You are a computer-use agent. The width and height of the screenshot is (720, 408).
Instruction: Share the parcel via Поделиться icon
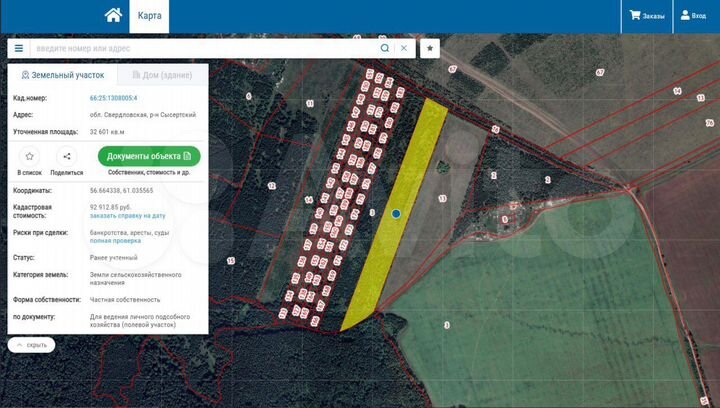click(x=66, y=157)
